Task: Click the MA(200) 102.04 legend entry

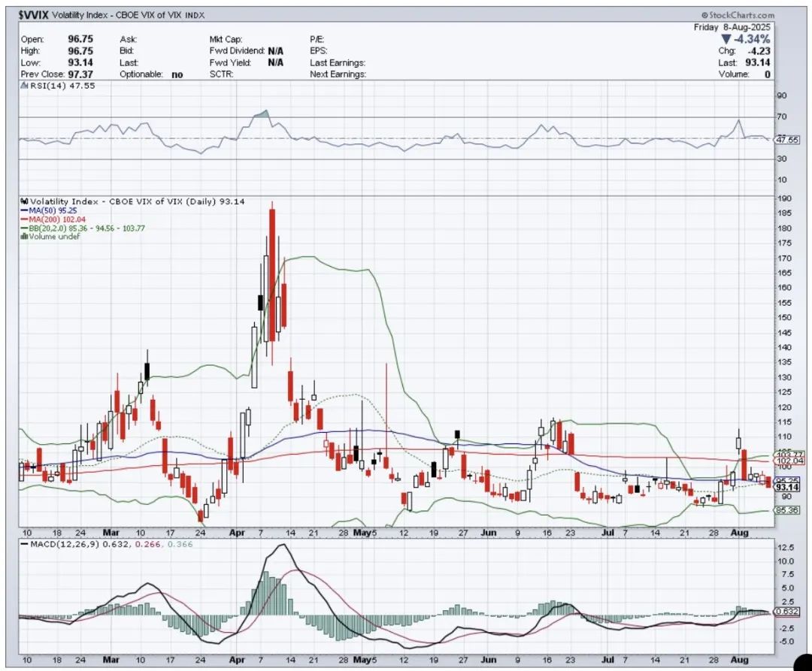Action: pos(57,219)
